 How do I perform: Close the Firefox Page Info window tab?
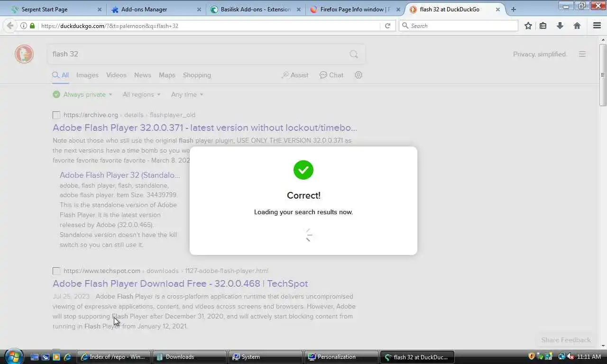398,9
